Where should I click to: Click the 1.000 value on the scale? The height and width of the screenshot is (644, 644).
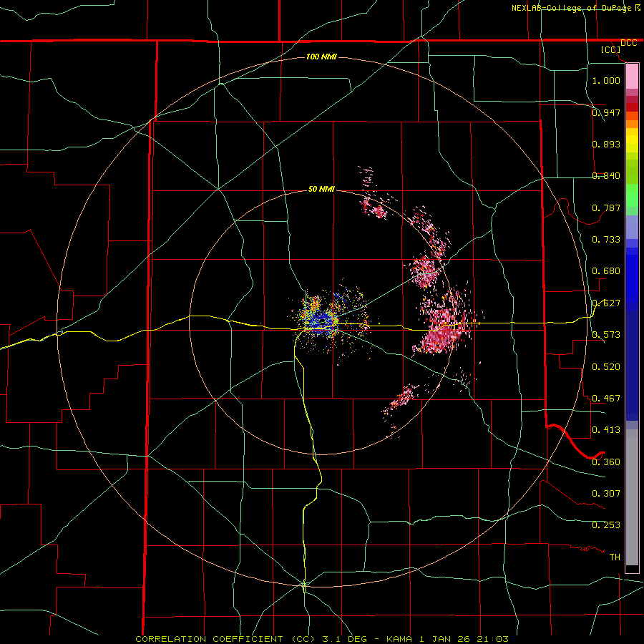click(x=606, y=80)
